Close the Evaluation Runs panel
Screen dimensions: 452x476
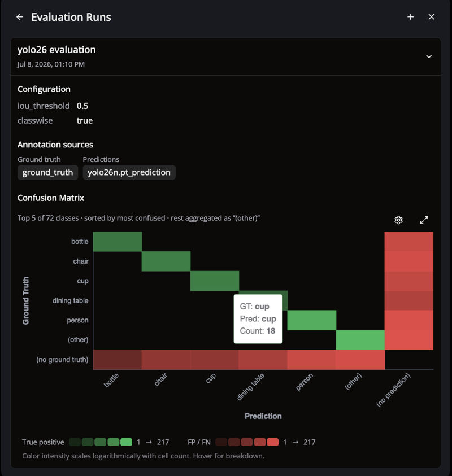click(431, 17)
